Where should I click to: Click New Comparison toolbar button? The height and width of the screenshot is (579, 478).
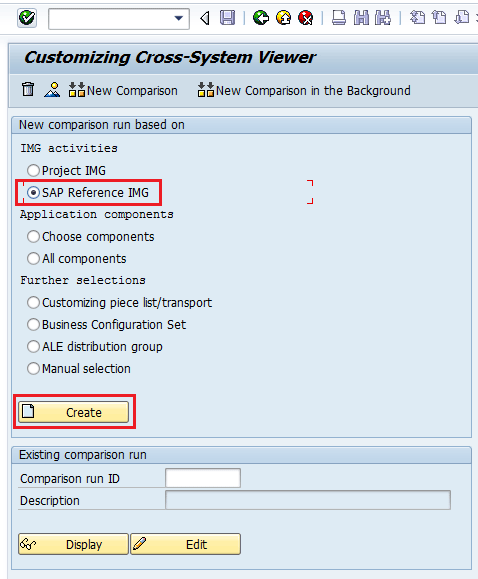click(x=123, y=90)
